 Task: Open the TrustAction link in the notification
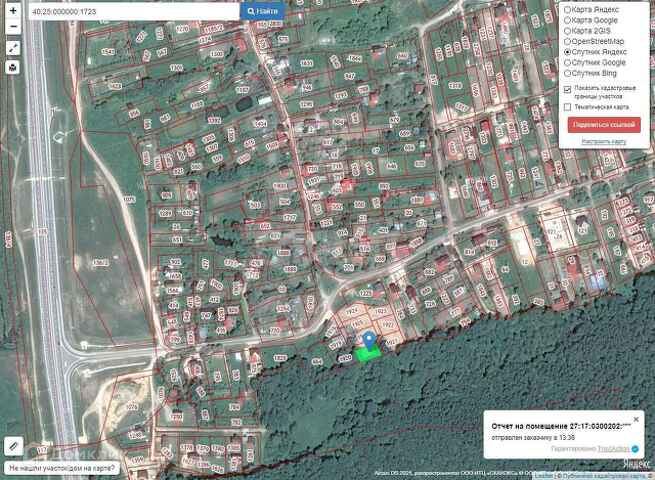[613, 449]
